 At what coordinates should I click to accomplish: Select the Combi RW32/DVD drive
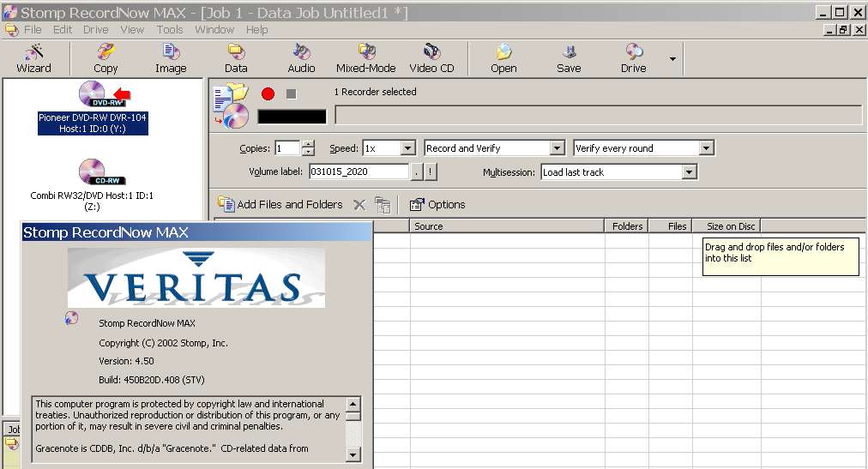click(92, 185)
